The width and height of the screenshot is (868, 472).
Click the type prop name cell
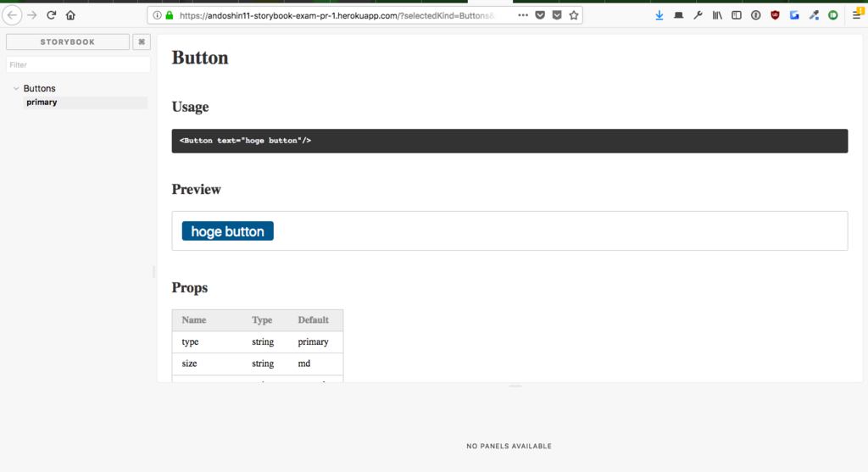190,342
